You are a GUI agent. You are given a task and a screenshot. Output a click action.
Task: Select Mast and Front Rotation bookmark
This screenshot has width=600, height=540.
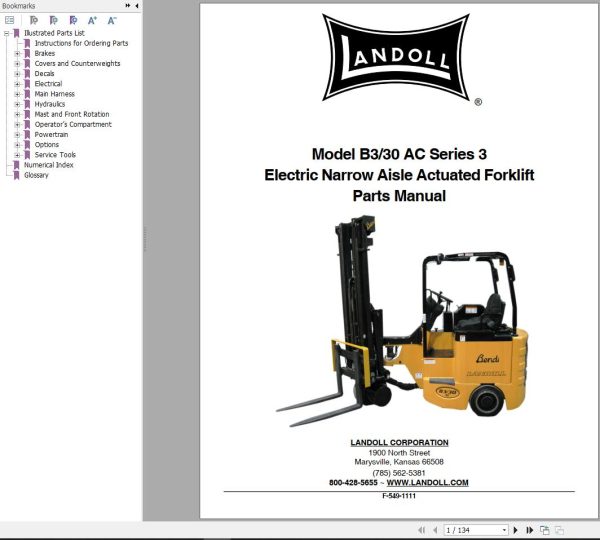click(72, 114)
